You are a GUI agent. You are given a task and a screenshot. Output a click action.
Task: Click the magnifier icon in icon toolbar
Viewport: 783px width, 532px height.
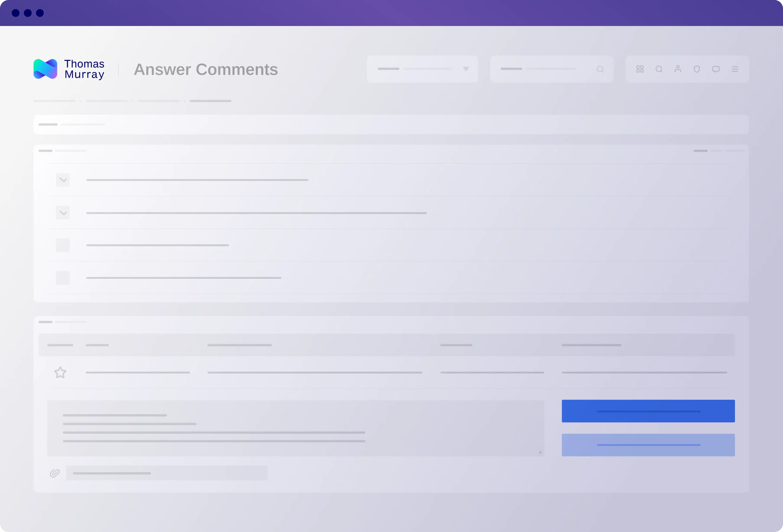pyautogui.click(x=659, y=69)
